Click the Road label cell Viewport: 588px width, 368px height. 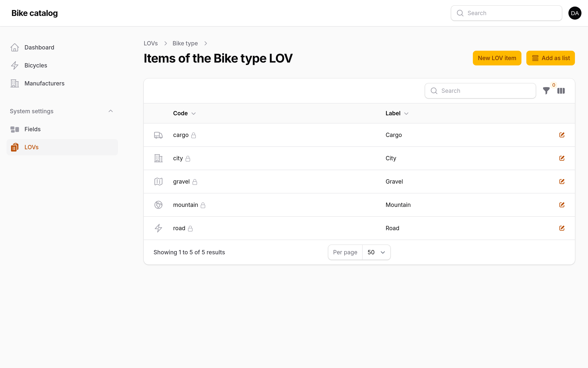point(392,228)
